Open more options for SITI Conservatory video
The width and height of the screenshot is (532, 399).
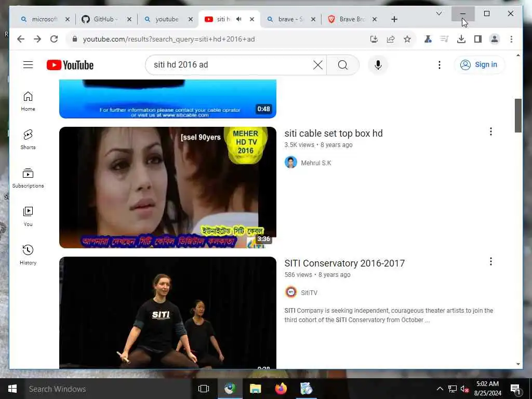tap(490, 261)
